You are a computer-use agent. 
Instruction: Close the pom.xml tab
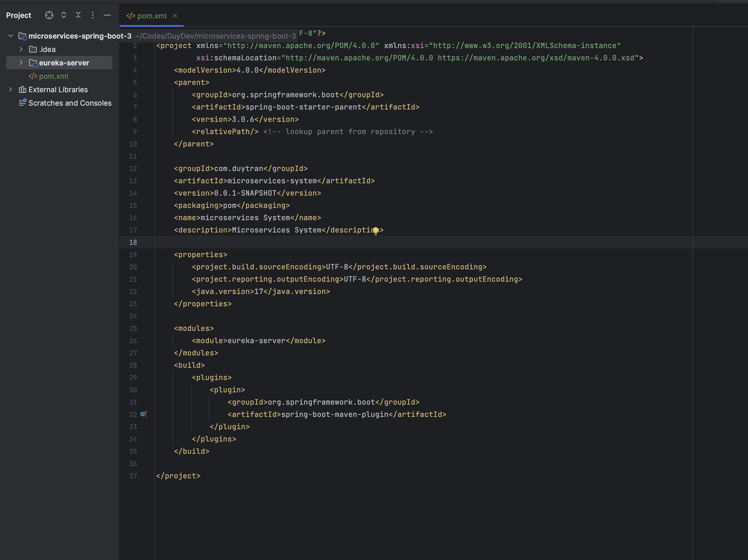[x=175, y=16]
